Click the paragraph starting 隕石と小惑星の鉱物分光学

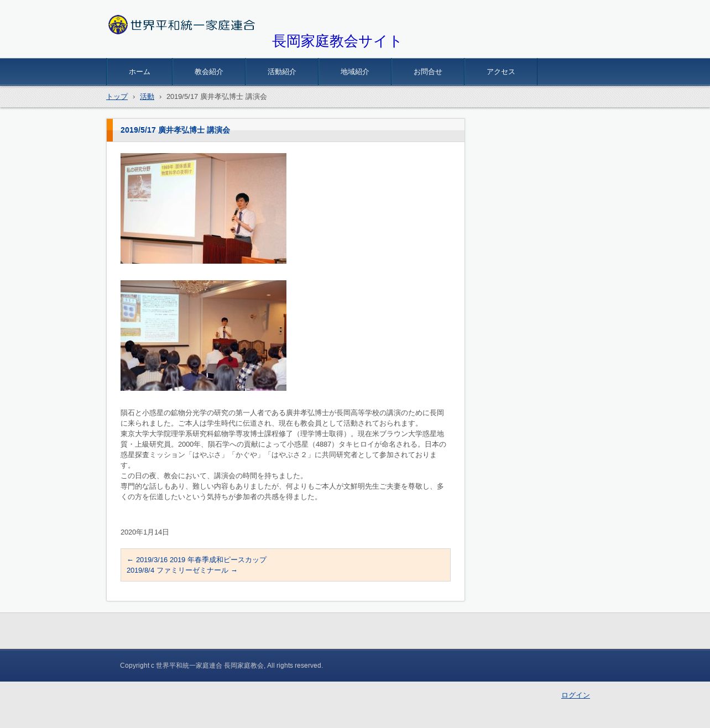point(283,418)
